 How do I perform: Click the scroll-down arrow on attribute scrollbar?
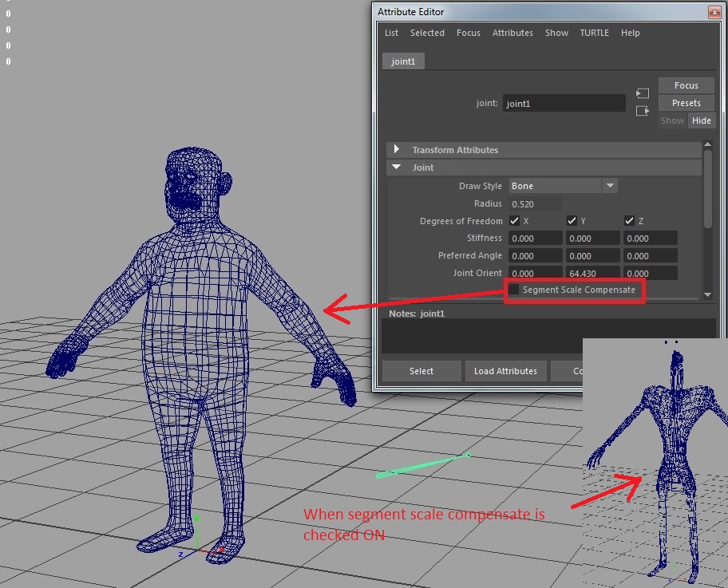tap(706, 295)
